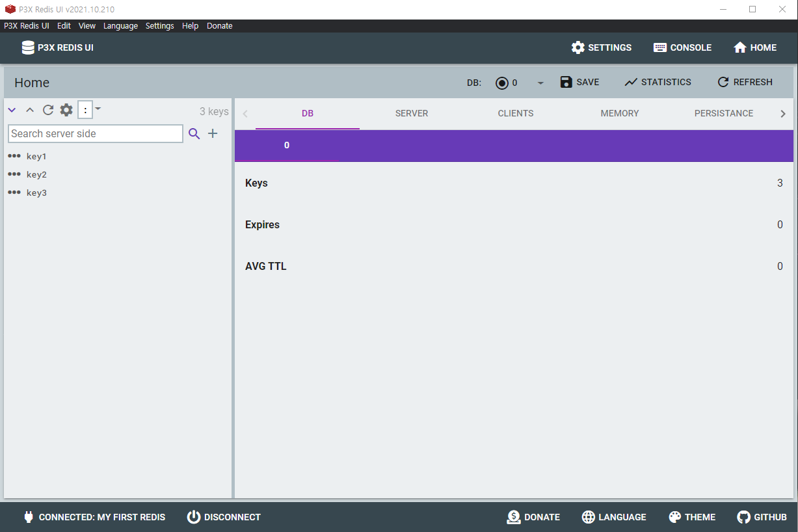Click the Disconnect power icon
This screenshot has width=798, height=532.
click(x=194, y=517)
